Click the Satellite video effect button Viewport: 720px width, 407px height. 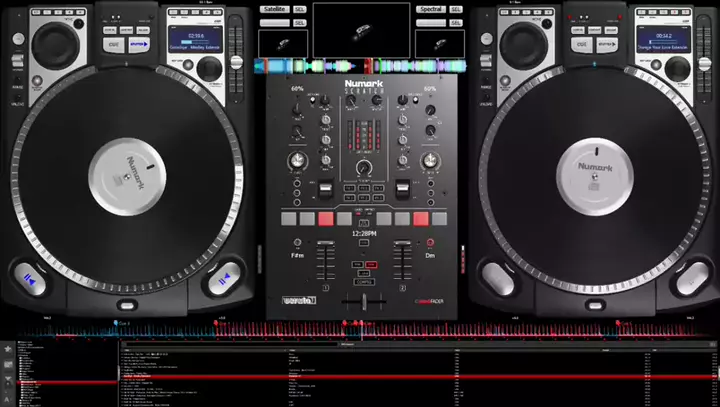click(x=275, y=9)
